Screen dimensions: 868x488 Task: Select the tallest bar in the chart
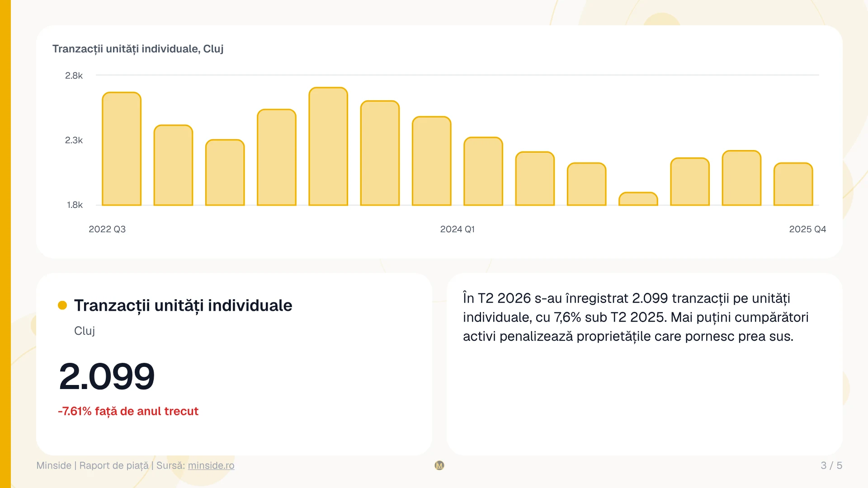pyautogui.click(x=328, y=146)
